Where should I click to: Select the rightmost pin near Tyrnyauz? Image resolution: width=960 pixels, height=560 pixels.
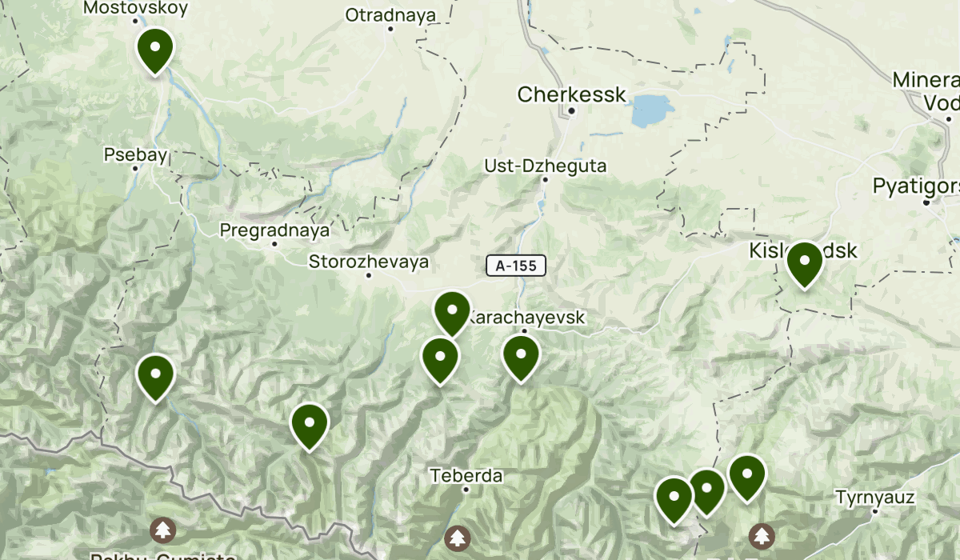click(x=747, y=476)
